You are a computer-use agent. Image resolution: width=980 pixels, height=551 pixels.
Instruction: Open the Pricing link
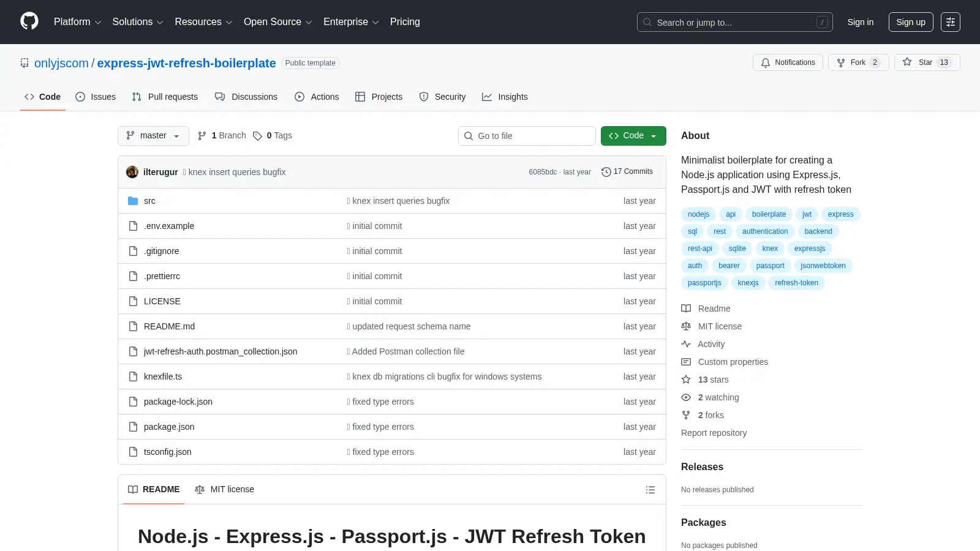(405, 22)
